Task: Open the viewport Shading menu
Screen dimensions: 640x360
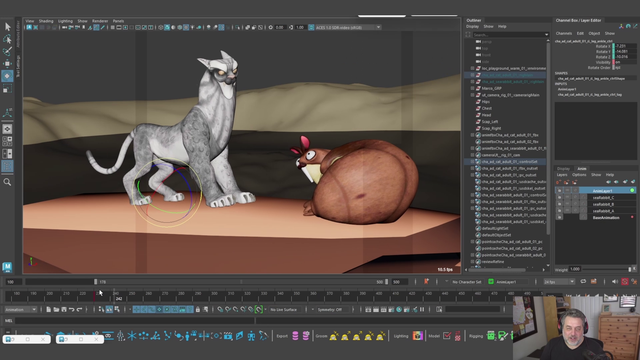Action: (46, 21)
